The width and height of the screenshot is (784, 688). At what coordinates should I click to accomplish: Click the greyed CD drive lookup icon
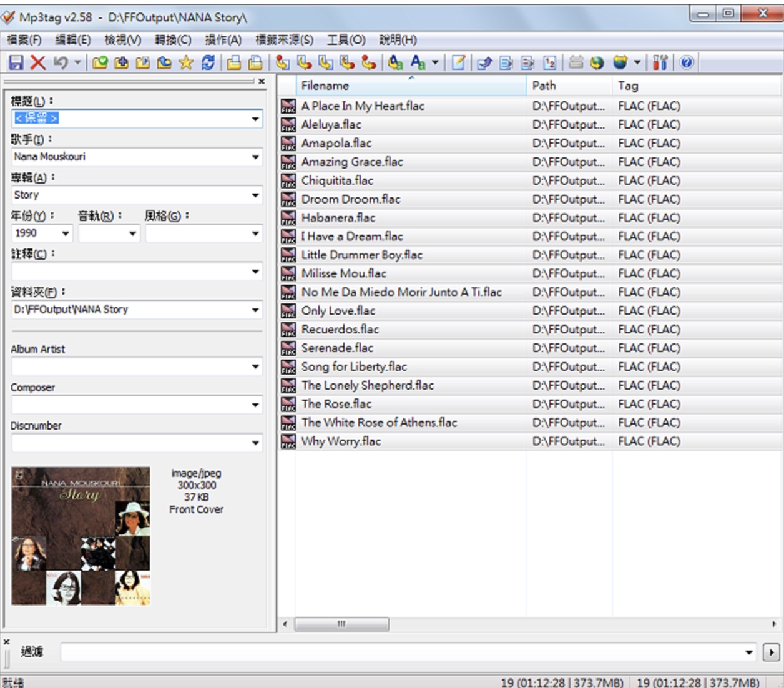coord(576,62)
